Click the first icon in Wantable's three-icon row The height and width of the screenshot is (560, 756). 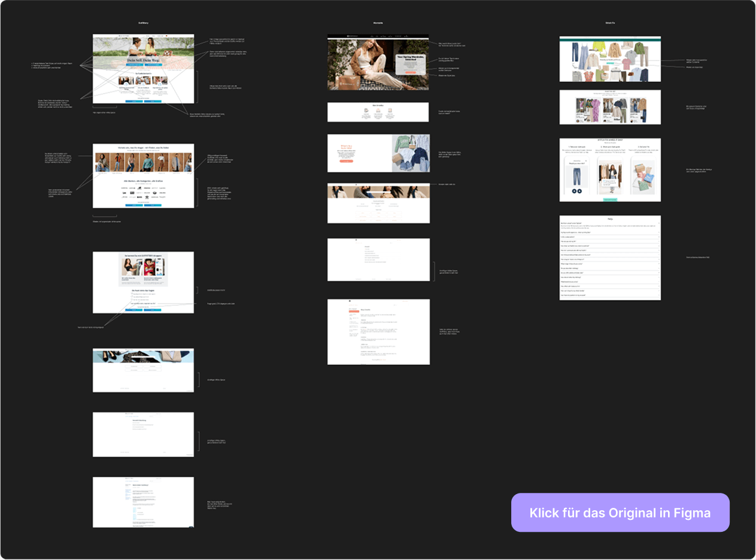point(366,110)
